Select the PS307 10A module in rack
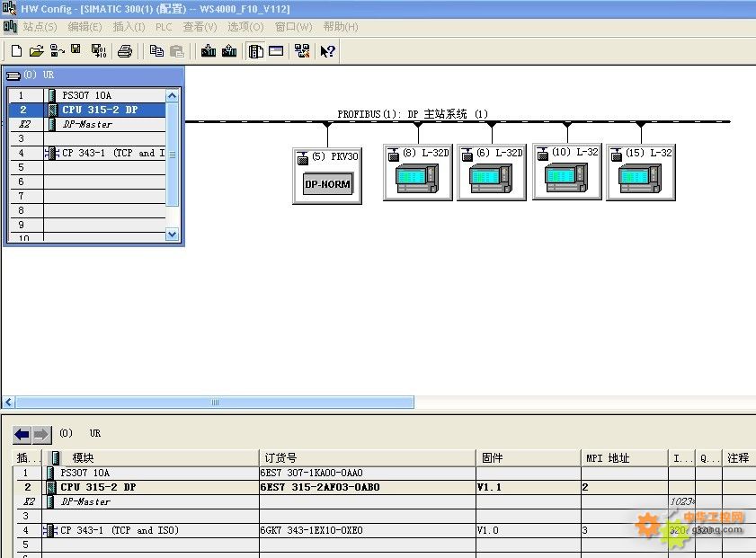The image size is (756, 558). pos(86,95)
